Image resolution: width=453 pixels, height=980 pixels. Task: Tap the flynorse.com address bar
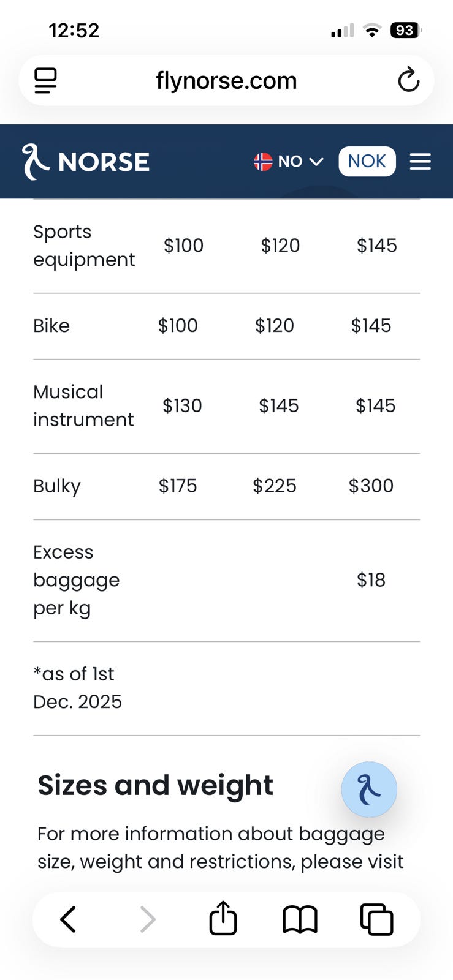[226, 80]
